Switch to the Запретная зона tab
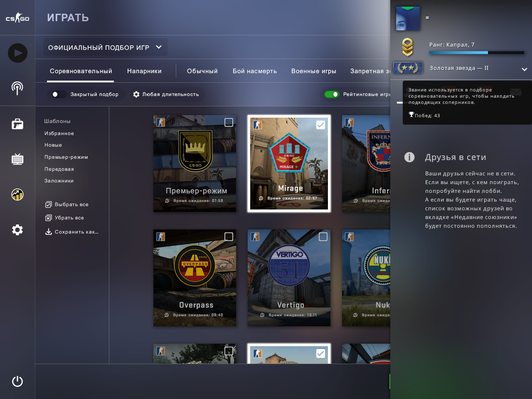Screen dimensions: 532x399 [x=370, y=71]
